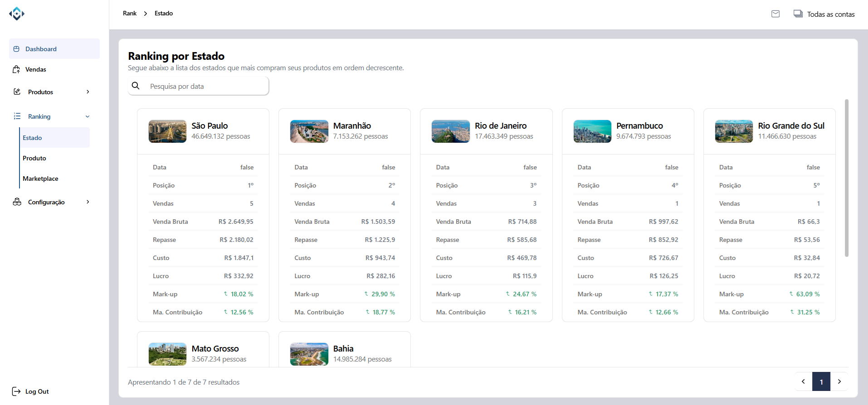Expand the Produtos submenu chevron
The height and width of the screenshot is (405, 868).
(x=88, y=92)
